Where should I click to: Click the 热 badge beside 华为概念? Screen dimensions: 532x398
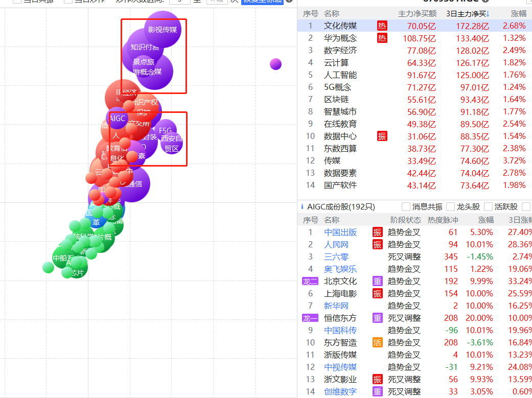(x=382, y=38)
